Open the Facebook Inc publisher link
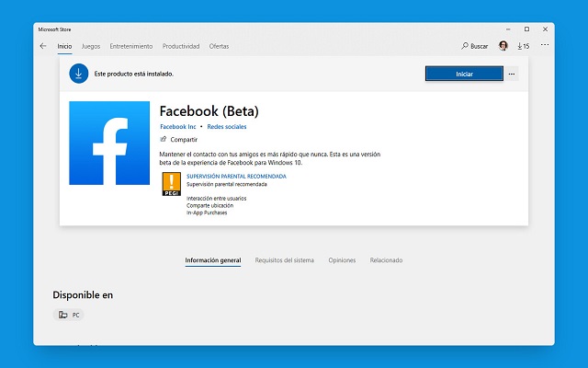588x368 pixels. tap(178, 127)
